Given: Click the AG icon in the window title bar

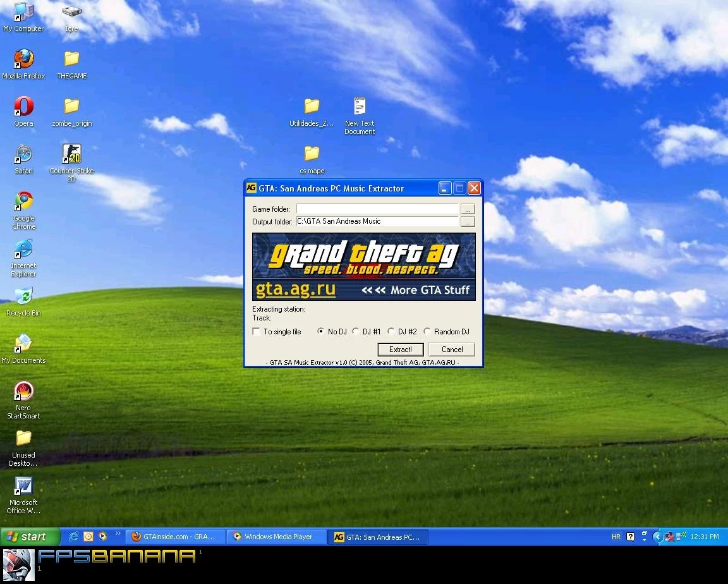Looking at the screenshot, I should coord(251,188).
